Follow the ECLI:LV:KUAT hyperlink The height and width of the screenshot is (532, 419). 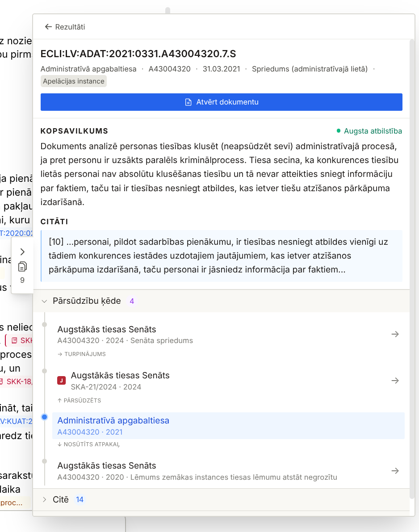click(15, 421)
